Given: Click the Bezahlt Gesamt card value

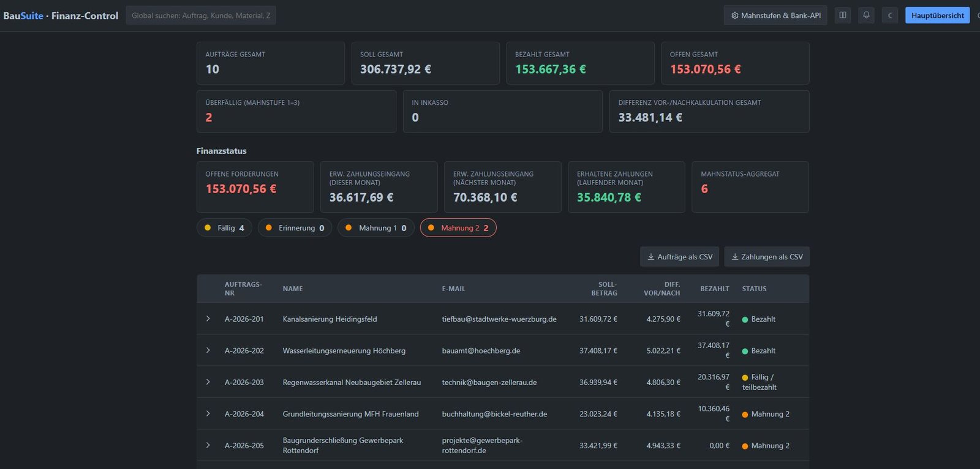Looking at the screenshot, I should (551, 69).
